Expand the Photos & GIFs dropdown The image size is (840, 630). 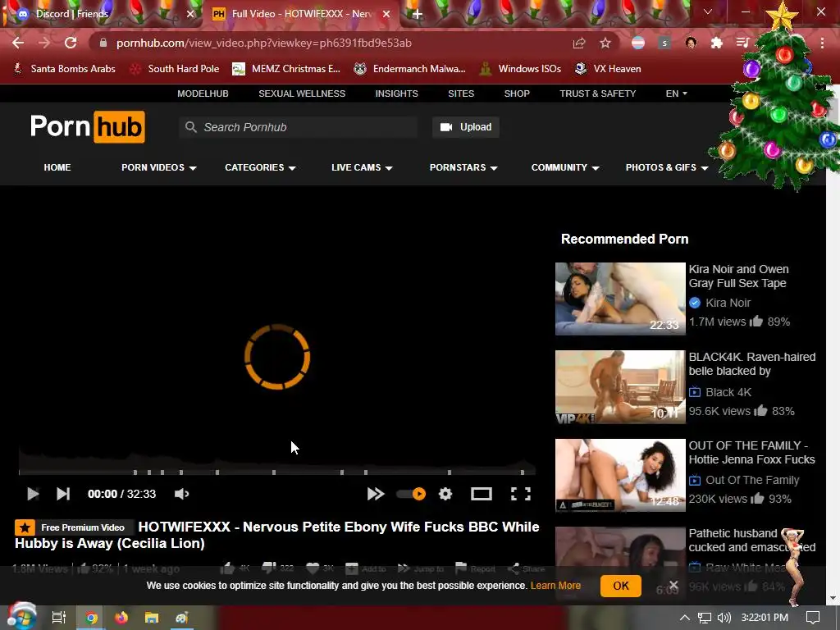[667, 167]
